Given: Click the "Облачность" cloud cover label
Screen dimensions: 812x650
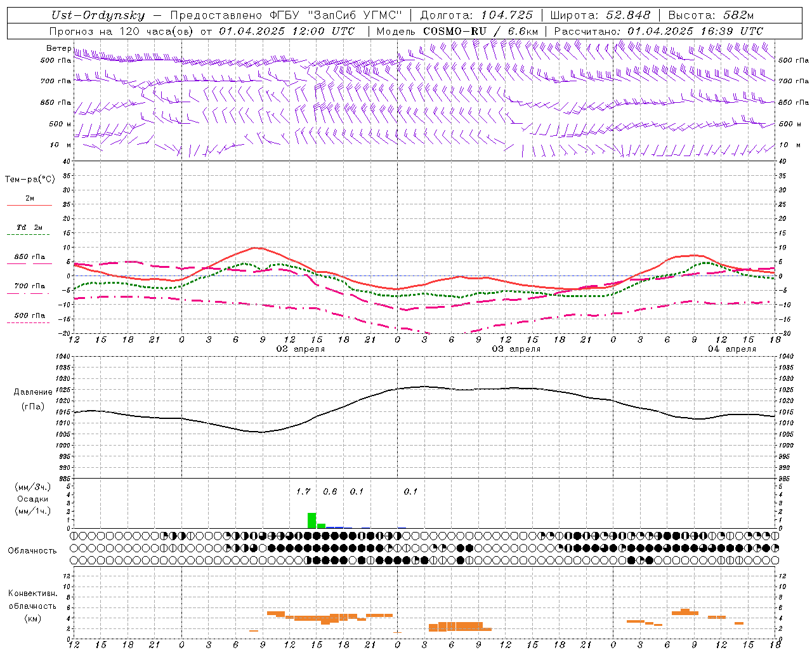Looking at the screenshot, I should (32, 551).
